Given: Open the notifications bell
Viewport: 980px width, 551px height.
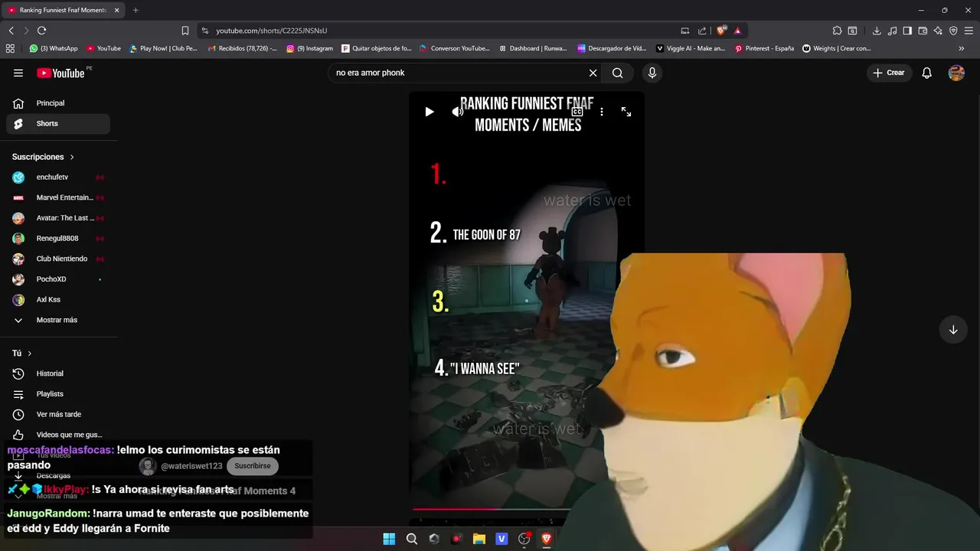Looking at the screenshot, I should coord(926,73).
